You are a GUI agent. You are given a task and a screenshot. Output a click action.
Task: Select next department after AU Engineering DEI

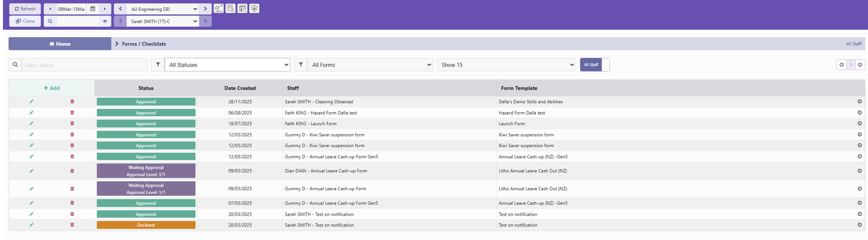point(205,9)
